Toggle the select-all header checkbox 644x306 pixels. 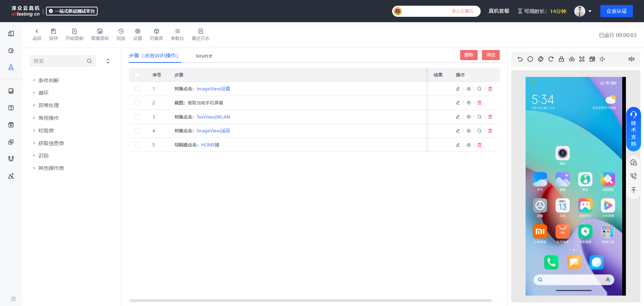(x=137, y=75)
